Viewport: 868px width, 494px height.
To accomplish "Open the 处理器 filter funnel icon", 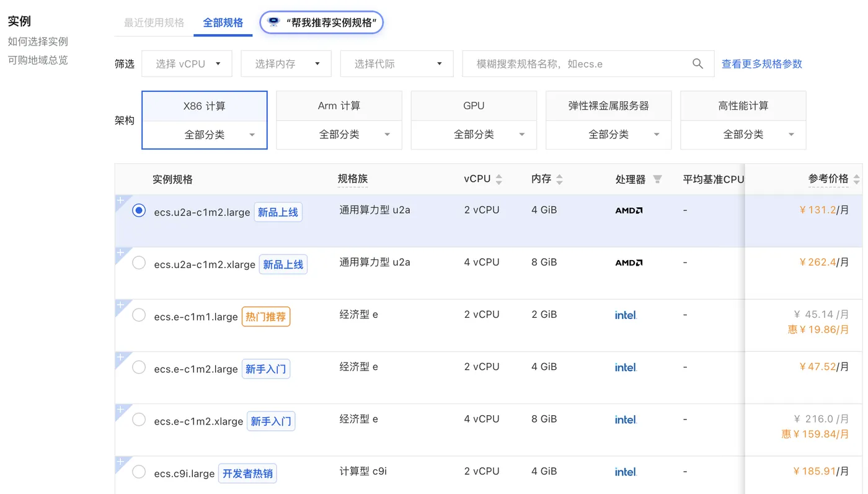I will (x=657, y=179).
